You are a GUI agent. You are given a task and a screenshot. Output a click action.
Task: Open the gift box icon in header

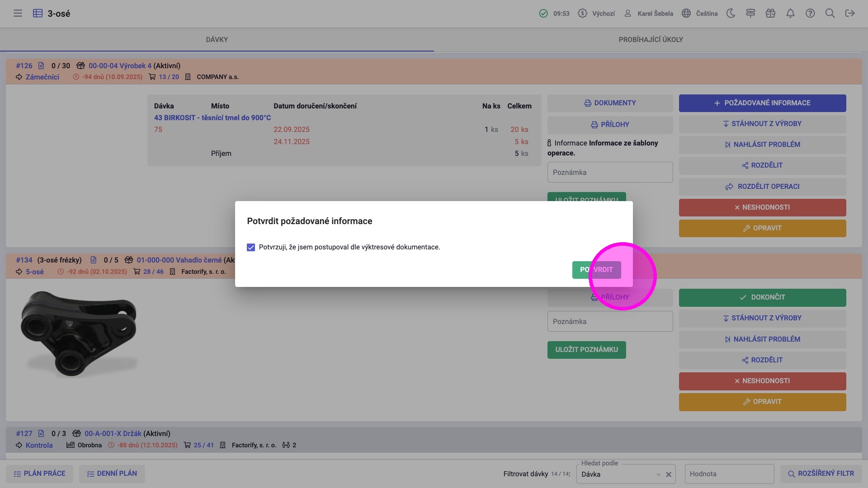770,14
